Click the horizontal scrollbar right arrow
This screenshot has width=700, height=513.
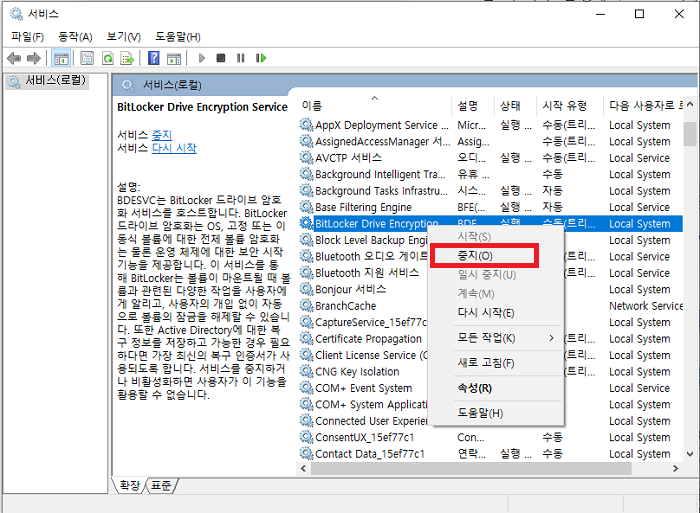[x=675, y=468]
